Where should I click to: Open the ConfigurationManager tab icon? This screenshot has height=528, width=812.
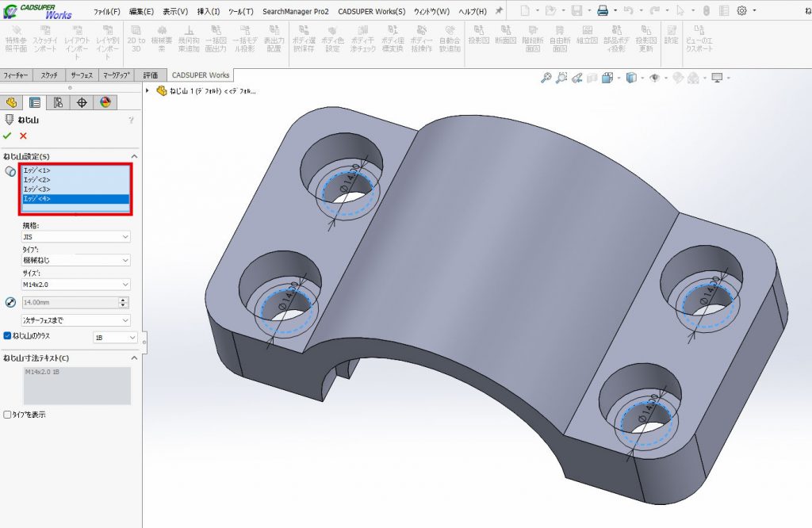point(58,102)
